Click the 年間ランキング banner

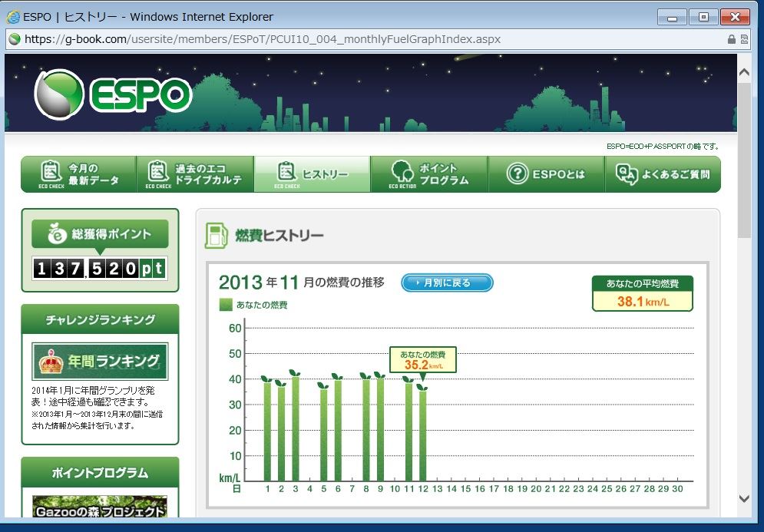(x=100, y=362)
